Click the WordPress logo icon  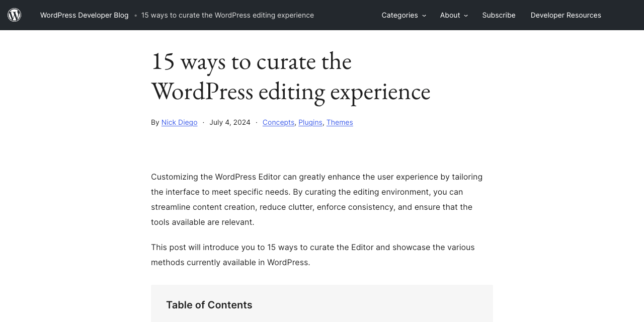tap(15, 15)
